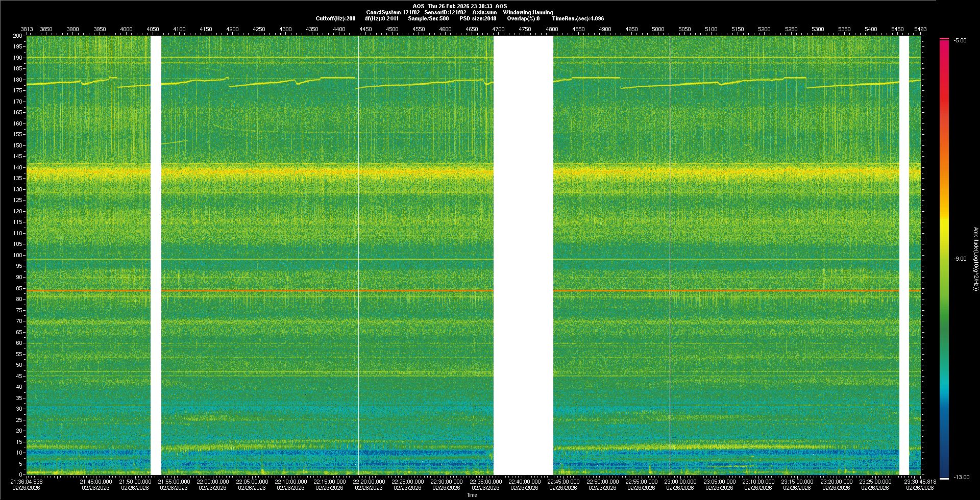Click the bottom white marker of the color bar
The image size is (980, 500).
pos(944,478)
